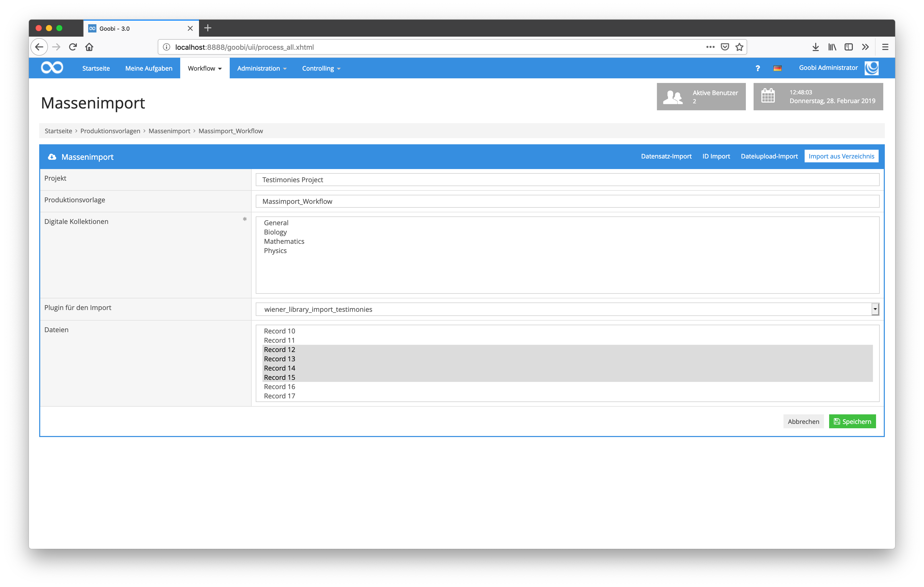The width and height of the screenshot is (924, 587).
Task: Open the help question mark icon
Action: click(757, 68)
